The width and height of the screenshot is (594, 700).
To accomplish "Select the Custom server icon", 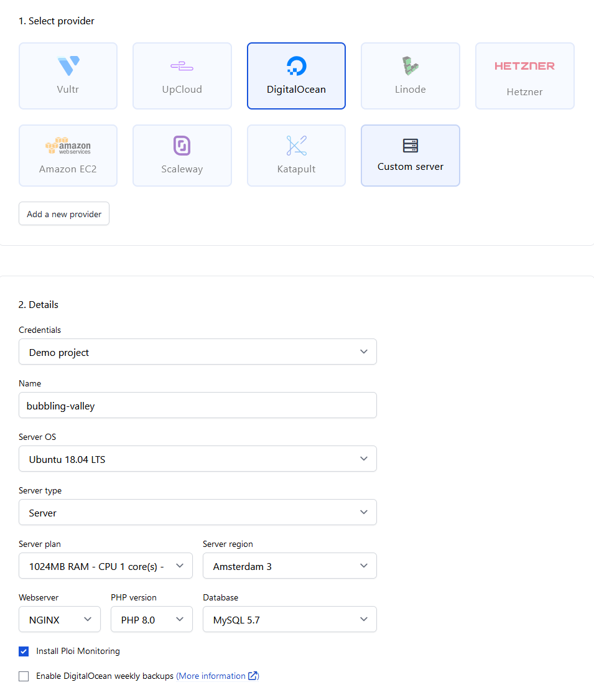I will pos(410,146).
